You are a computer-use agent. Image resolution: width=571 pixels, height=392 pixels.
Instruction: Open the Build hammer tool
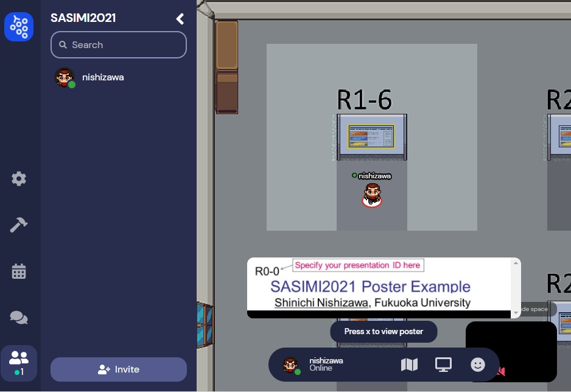tap(19, 225)
